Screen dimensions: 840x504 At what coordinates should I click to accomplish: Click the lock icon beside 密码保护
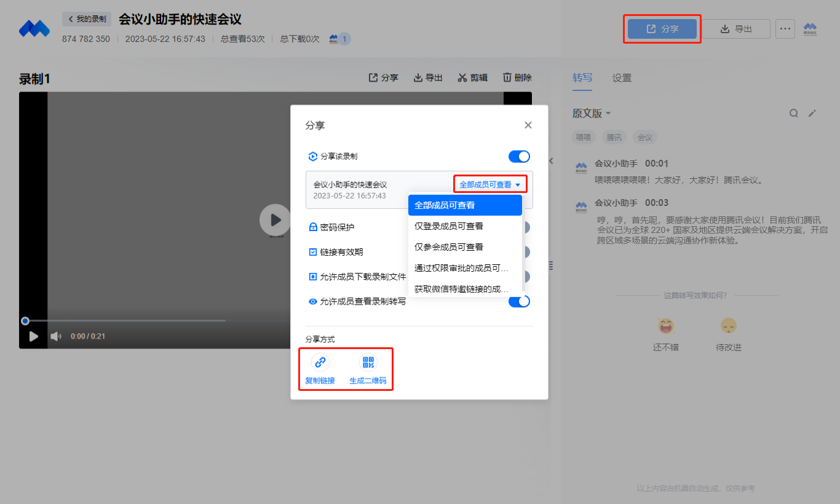[313, 227]
